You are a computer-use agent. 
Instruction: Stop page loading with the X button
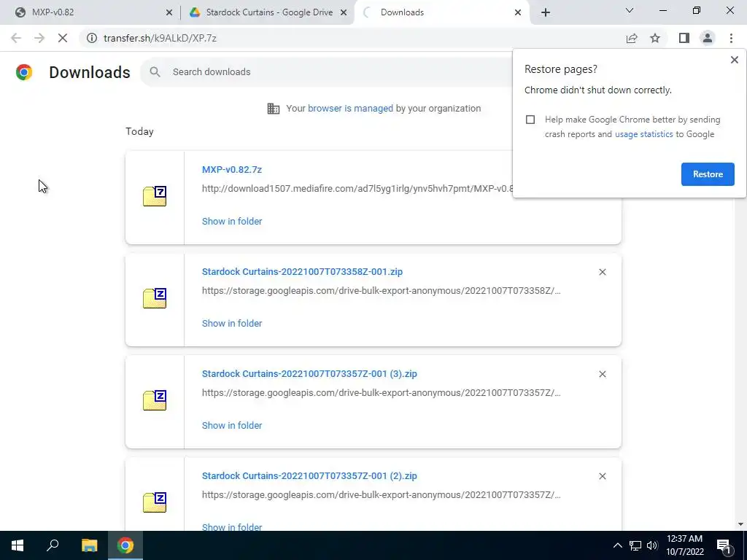click(63, 38)
